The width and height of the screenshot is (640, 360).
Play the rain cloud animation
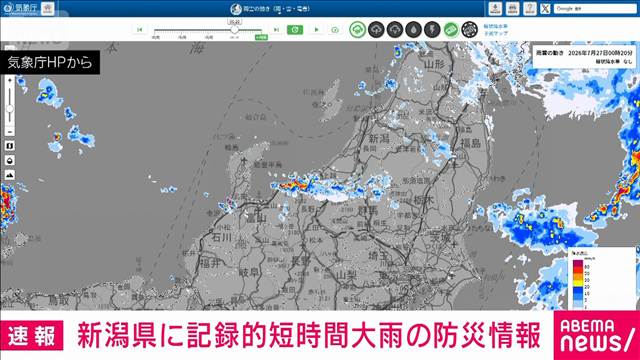316,30
